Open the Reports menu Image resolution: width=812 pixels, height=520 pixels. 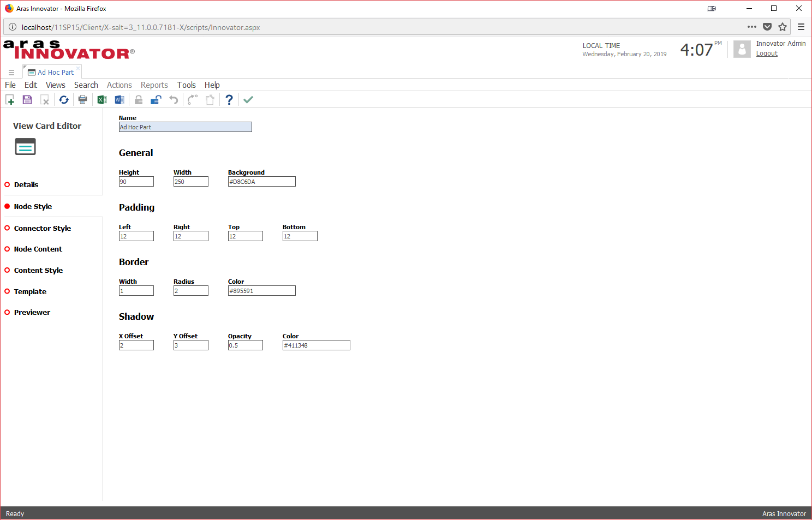click(154, 85)
